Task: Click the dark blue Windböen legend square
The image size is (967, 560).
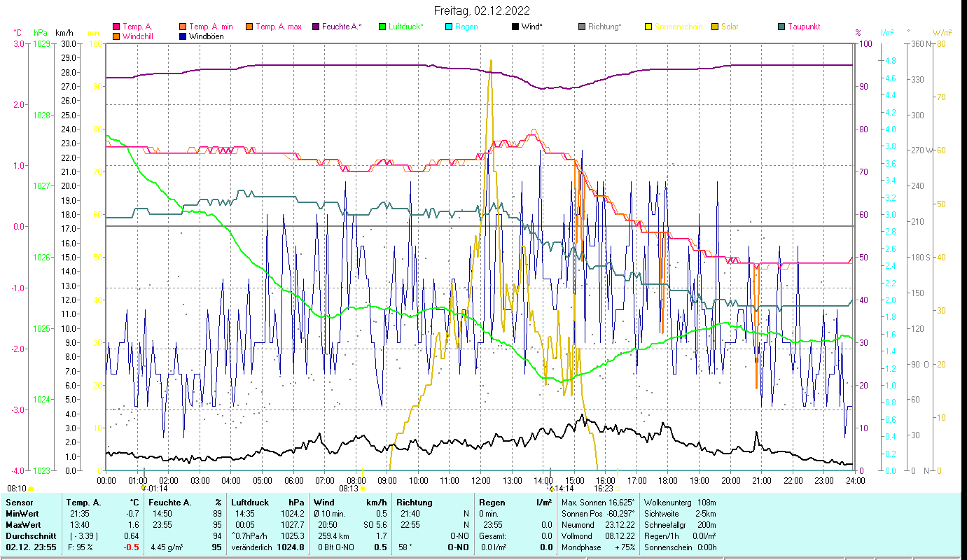Action: pos(183,36)
